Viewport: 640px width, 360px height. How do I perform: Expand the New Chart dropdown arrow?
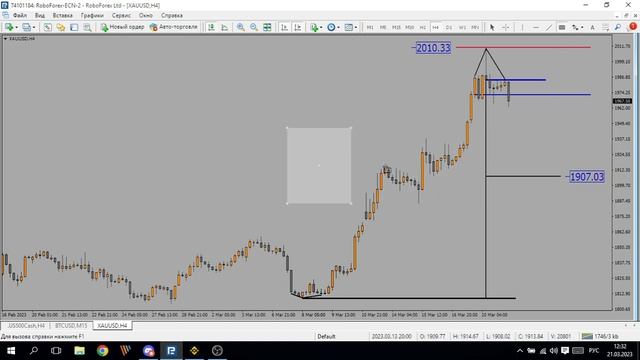coord(16,27)
